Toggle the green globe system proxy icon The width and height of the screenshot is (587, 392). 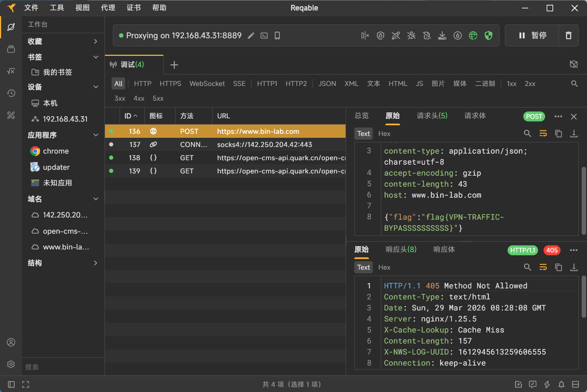473,36
